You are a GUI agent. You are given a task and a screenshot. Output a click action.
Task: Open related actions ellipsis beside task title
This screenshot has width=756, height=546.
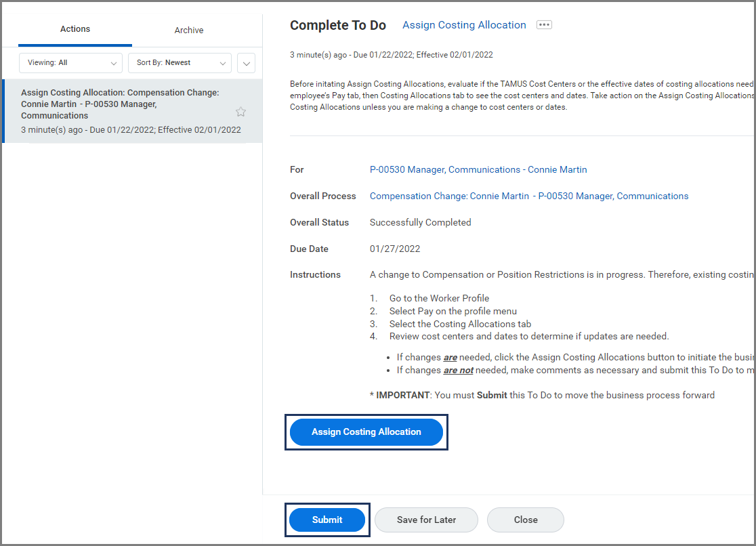(544, 25)
